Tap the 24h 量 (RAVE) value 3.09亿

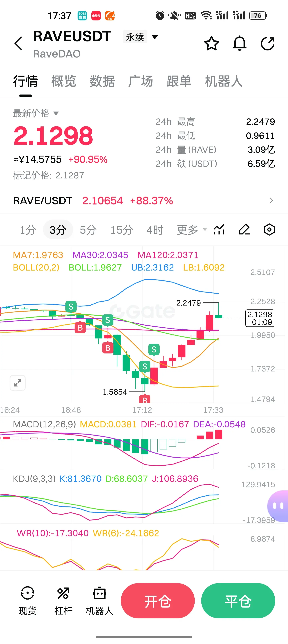pyautogui.click(x=261, y=150)
